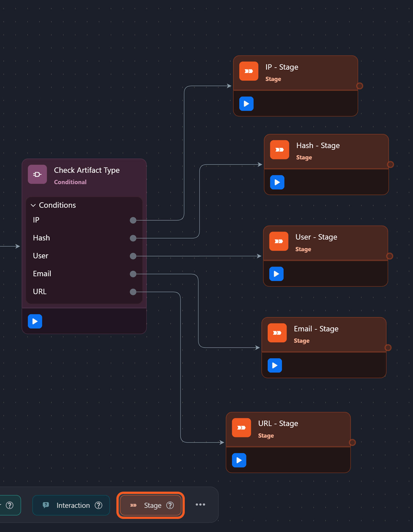Run the IP - Stage node
Screen dimensions: 413x532
[x=246, y=104]
